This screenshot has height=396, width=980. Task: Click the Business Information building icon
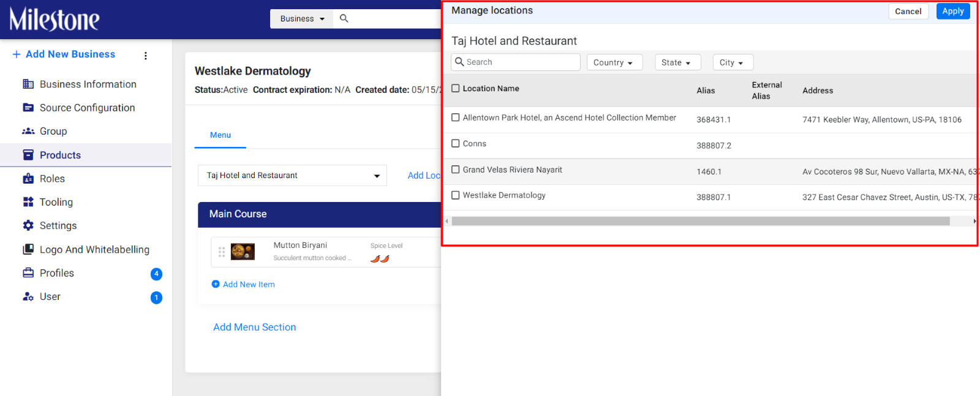(28, 84)
